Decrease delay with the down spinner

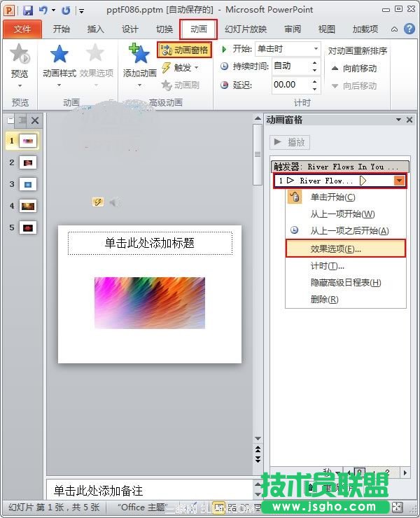pos(314,88)
